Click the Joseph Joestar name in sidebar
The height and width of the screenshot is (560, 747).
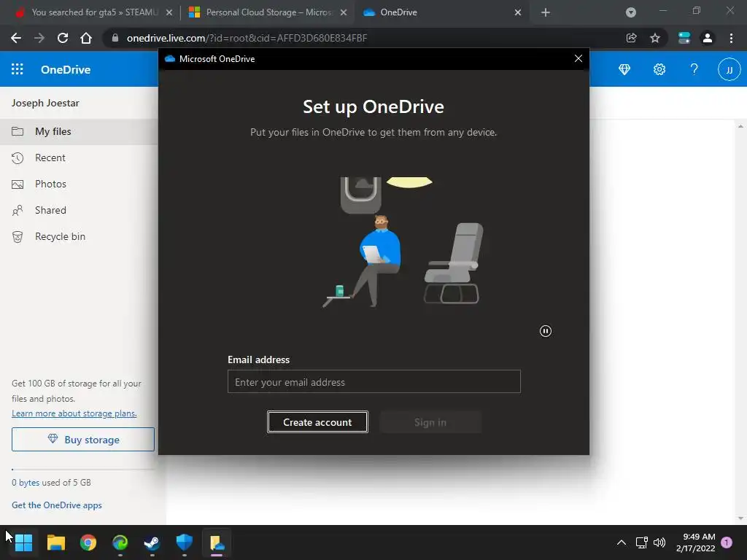click(x=45, y=103)
